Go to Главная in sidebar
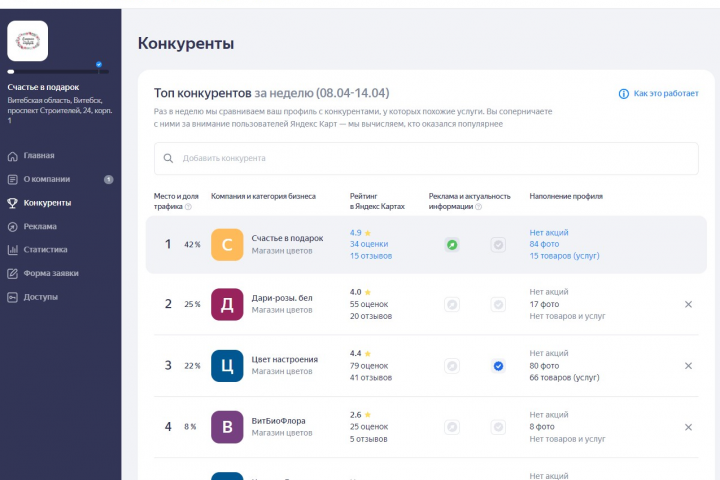 (39, 156)
